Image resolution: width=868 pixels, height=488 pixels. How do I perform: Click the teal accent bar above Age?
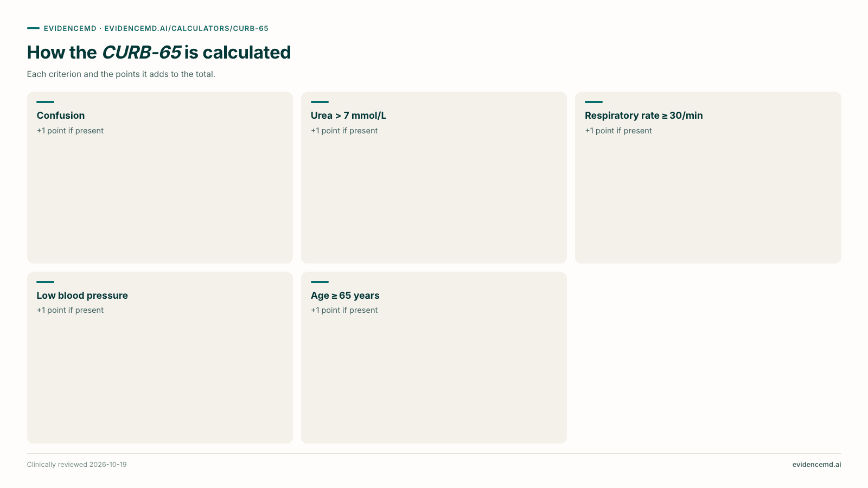[x=320, y=282]
